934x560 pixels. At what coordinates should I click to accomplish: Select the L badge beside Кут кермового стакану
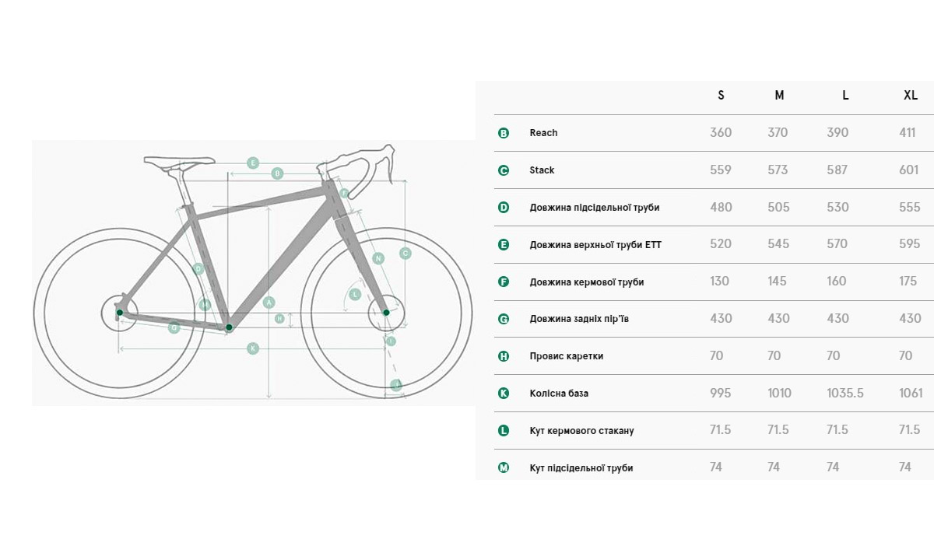(504, 431)
